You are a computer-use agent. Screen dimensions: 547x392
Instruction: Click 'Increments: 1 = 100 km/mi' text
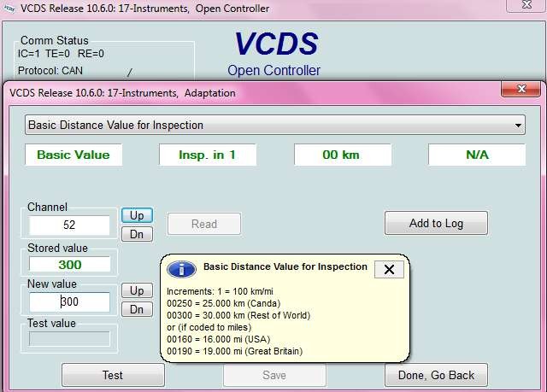[220, 291]
